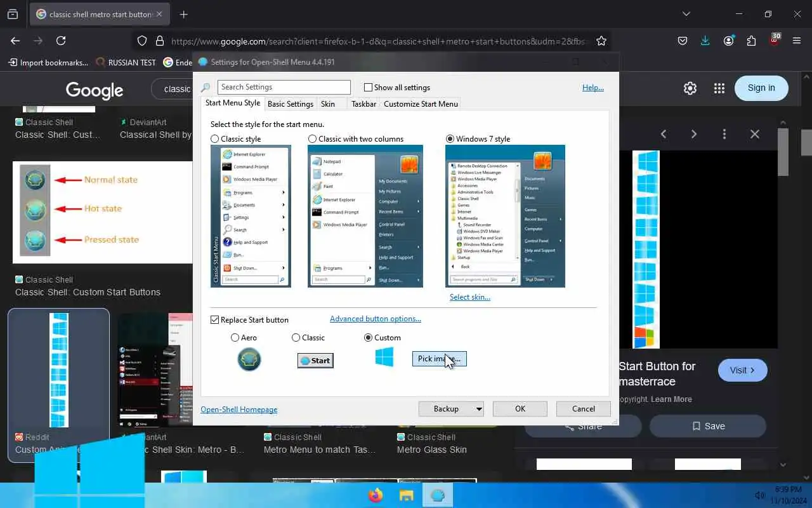This screenshot has width=812, height=508.
Task: Click the volume icon in system tray
Action: pyautogui.click(x=759, y=495)
